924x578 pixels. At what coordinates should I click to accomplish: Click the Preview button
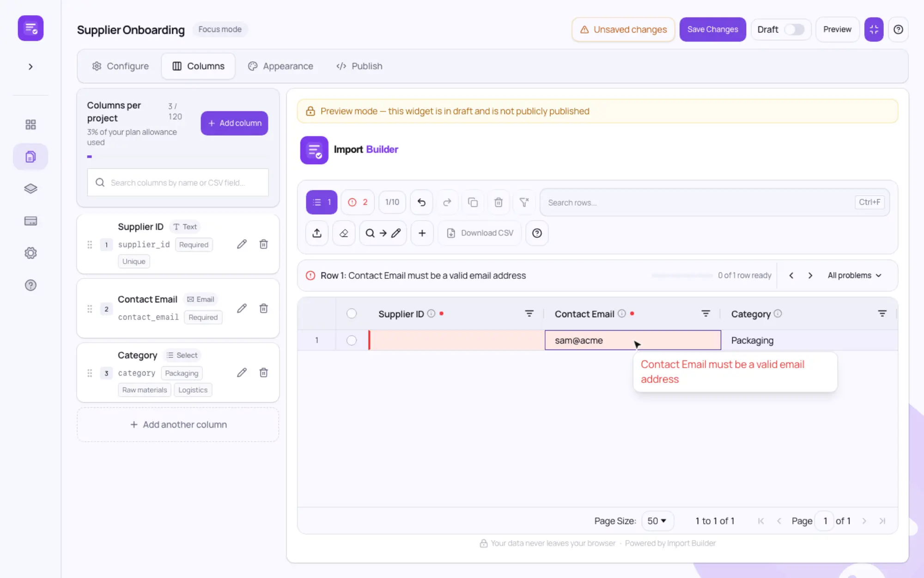(x=837, y=30)
